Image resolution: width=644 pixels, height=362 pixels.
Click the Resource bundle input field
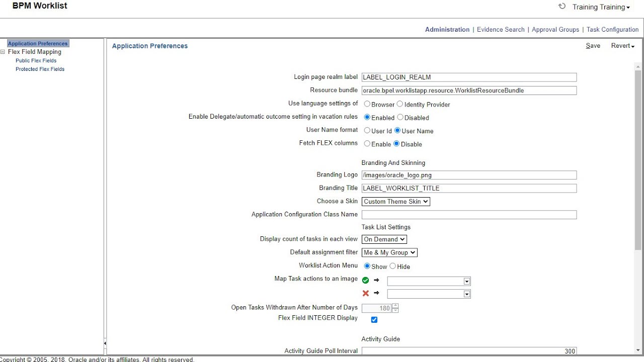click(x=469, y=90)
